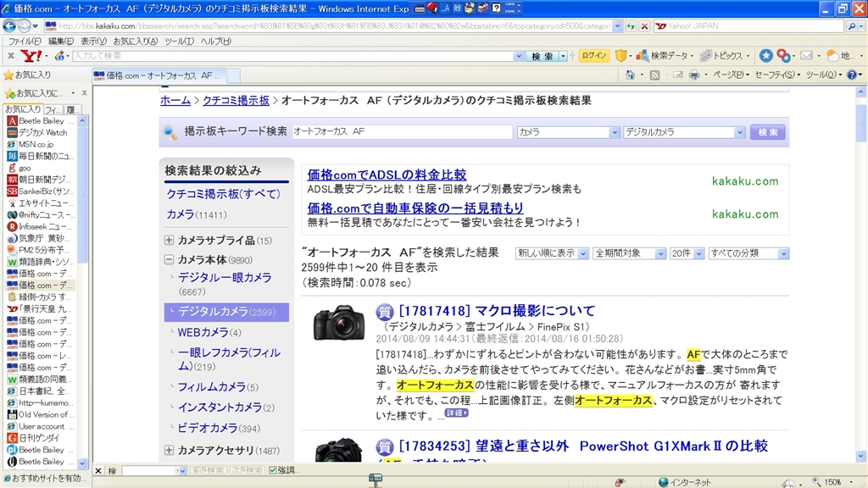Close the favorites sidebar panel

click(x=84, y=93)
